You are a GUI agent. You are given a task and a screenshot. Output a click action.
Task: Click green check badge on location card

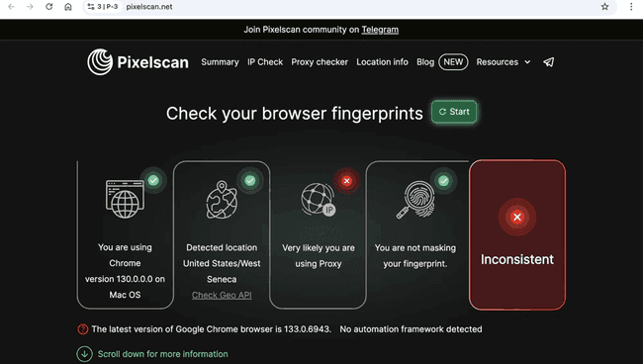pyautogui.click(x=250, y=180)
